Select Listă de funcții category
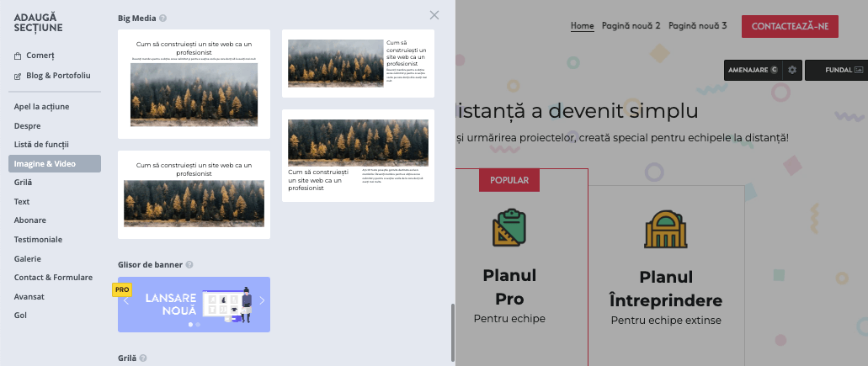The height and width of the screenshot is (366, 868). click(x=55, y=145)
